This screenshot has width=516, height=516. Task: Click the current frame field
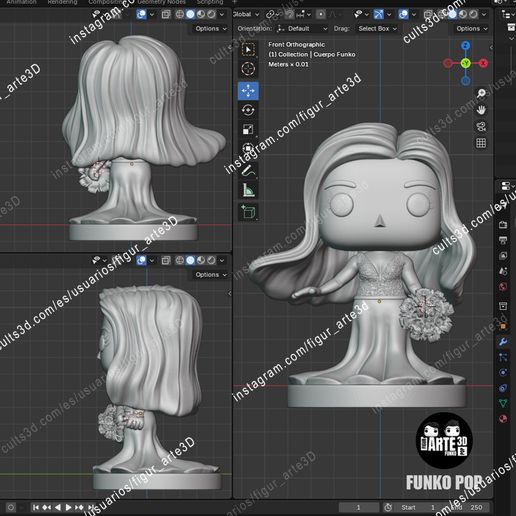pyautogui.click(x=359, y=507)
